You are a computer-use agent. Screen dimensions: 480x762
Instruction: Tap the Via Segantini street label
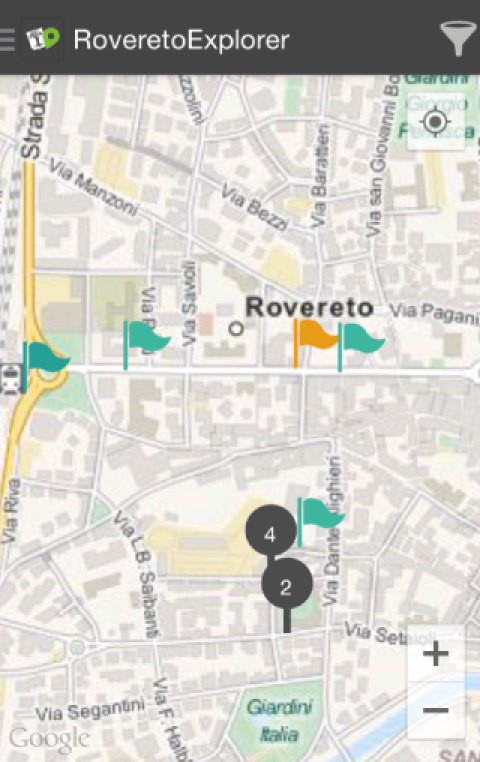click(x=90, y=710)
